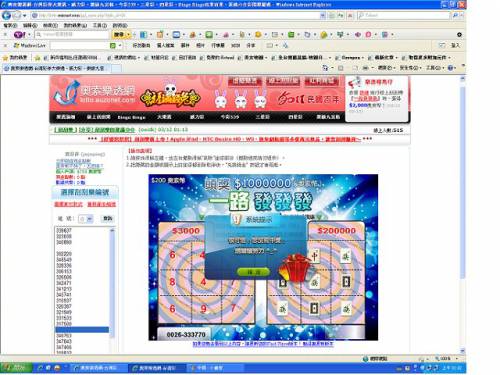Click the Yahoo logo icon in toolbar
This screenshot has height=375, width=500.
coord(19,34)
